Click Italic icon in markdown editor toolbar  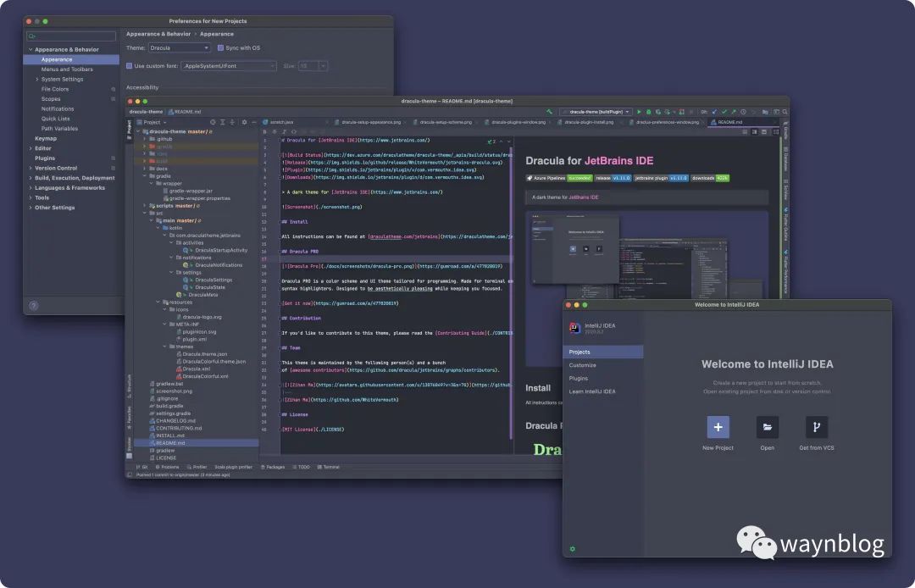coord(284,131)
